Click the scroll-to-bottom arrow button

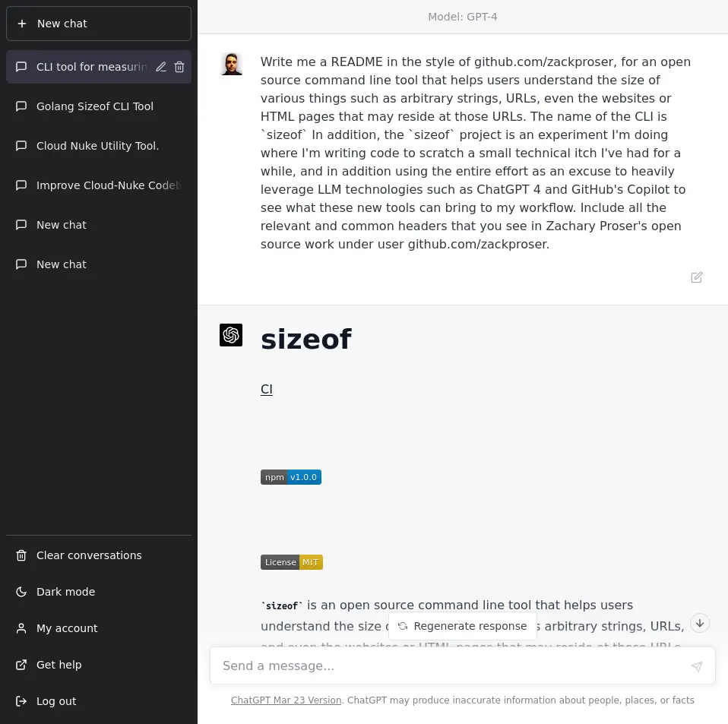coord(699,623)
